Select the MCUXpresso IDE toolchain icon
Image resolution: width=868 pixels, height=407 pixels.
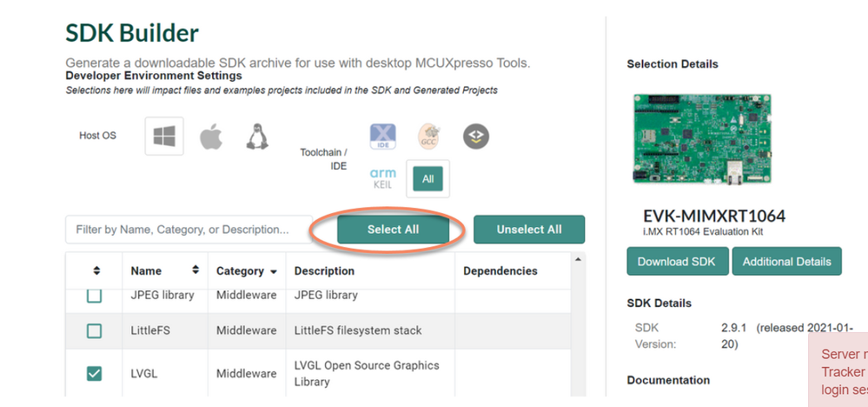tap(383, 137)
